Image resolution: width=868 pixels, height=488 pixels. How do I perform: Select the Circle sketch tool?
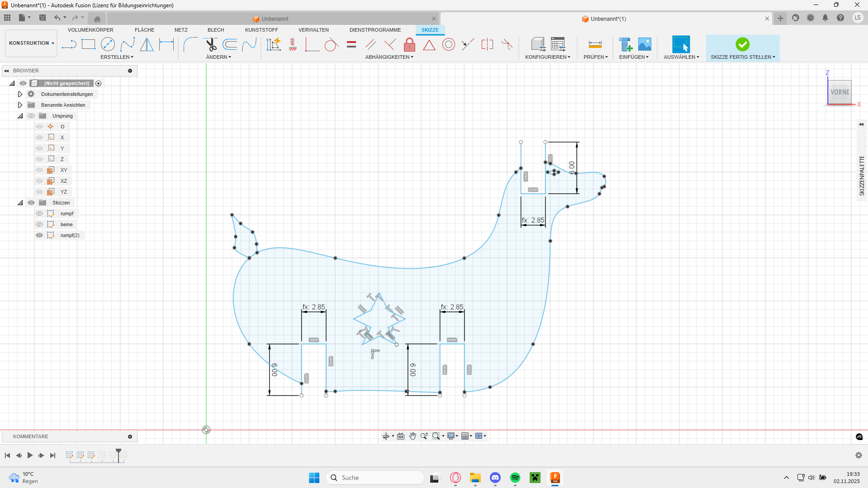pyautogui.click(x=108, y=44)
